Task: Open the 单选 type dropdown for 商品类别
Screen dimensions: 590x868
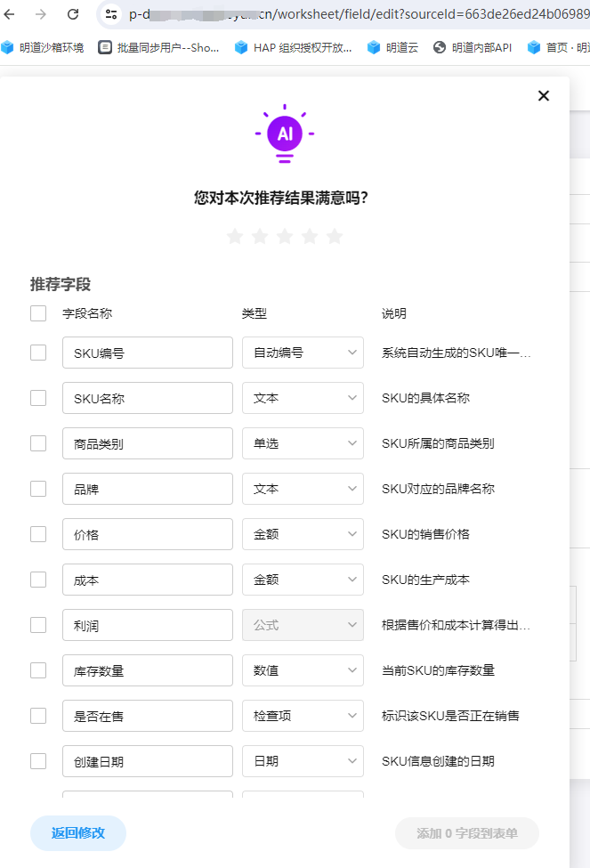Action: pyautogui.click(x=303, y=443)
